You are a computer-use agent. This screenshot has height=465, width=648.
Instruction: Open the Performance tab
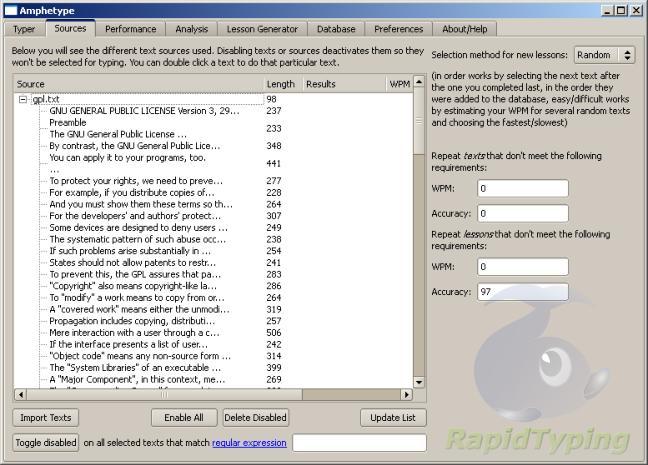tap(130, 29)
